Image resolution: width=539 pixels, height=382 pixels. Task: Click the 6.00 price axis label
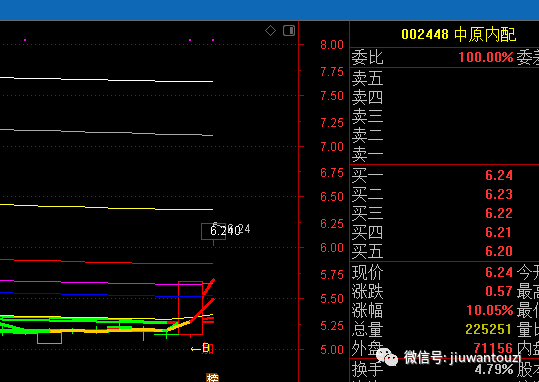click(x=332, y=248)
